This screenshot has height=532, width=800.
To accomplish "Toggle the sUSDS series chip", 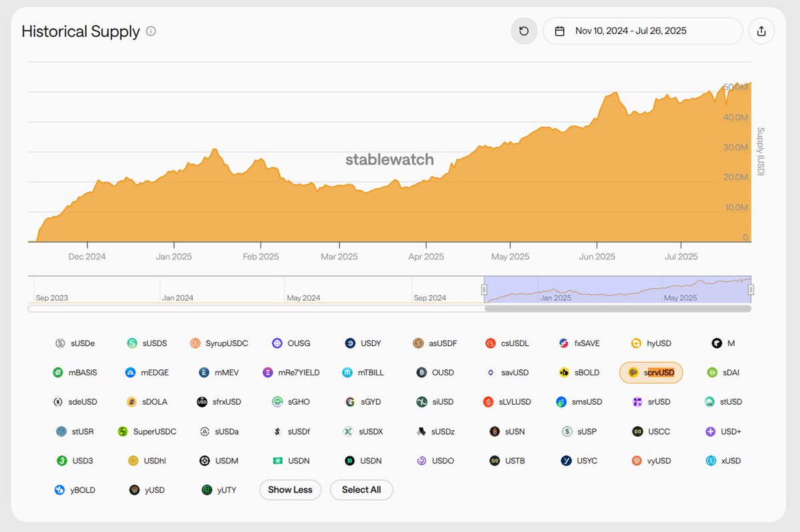I will (147, 343).
